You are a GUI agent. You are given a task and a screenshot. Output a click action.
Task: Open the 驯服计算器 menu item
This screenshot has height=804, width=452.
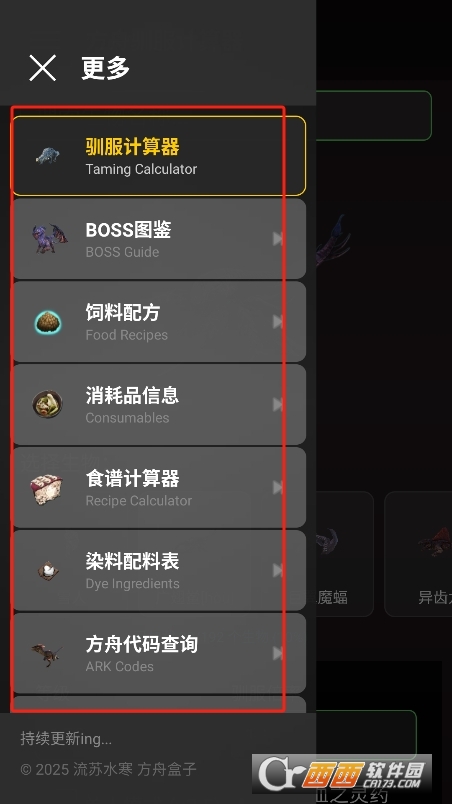click(158, 156)
